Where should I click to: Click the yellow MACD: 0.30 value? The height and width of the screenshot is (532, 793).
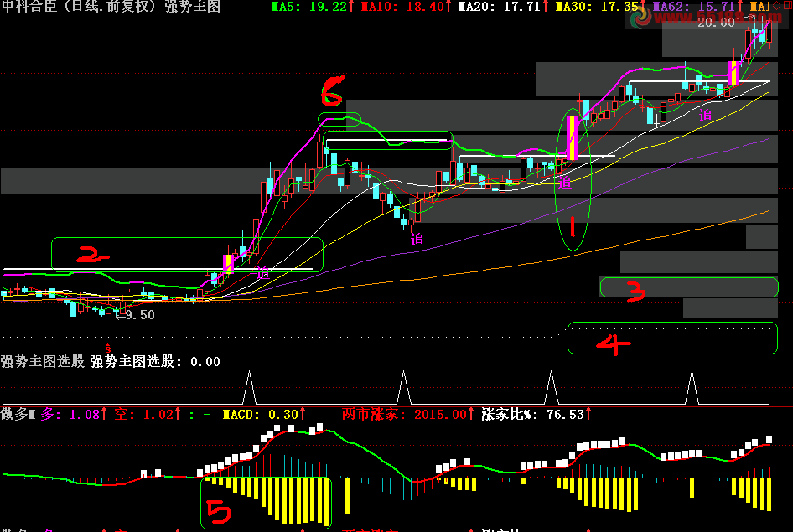261,414
